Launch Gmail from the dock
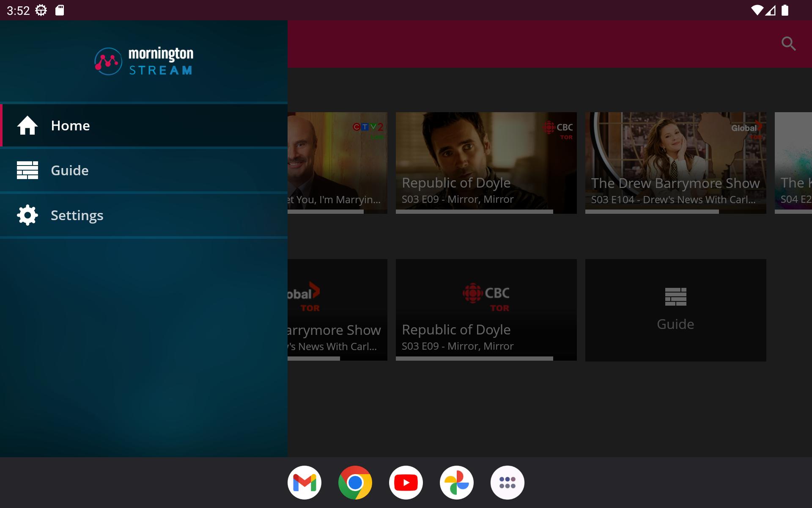 click(304, 483)
